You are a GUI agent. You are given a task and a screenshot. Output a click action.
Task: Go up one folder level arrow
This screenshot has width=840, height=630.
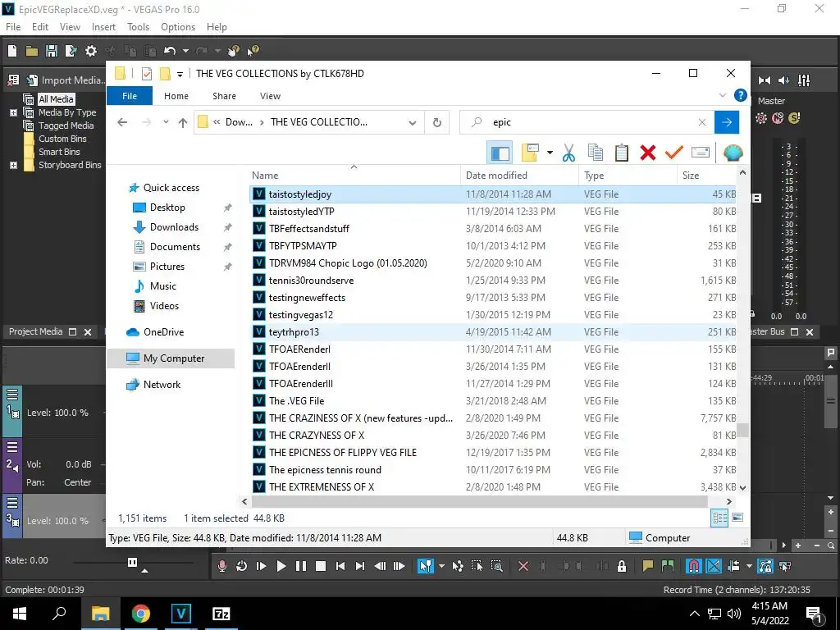pos(183,123)
